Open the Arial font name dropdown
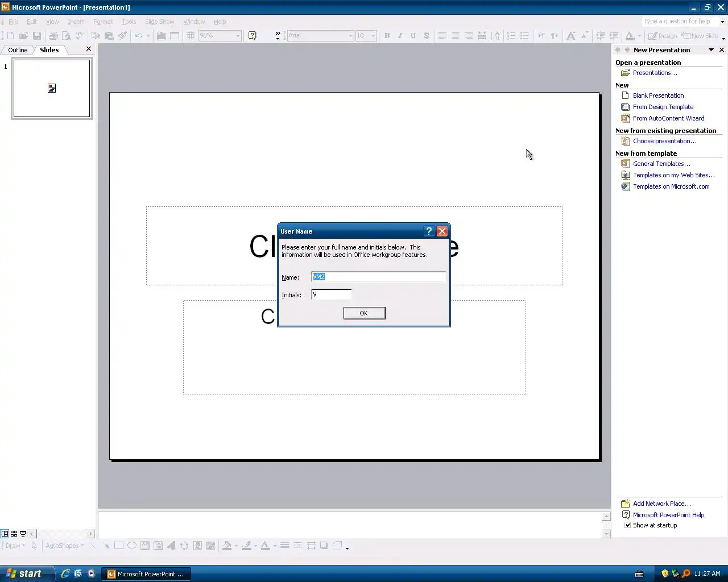 [x=350, y=36]
